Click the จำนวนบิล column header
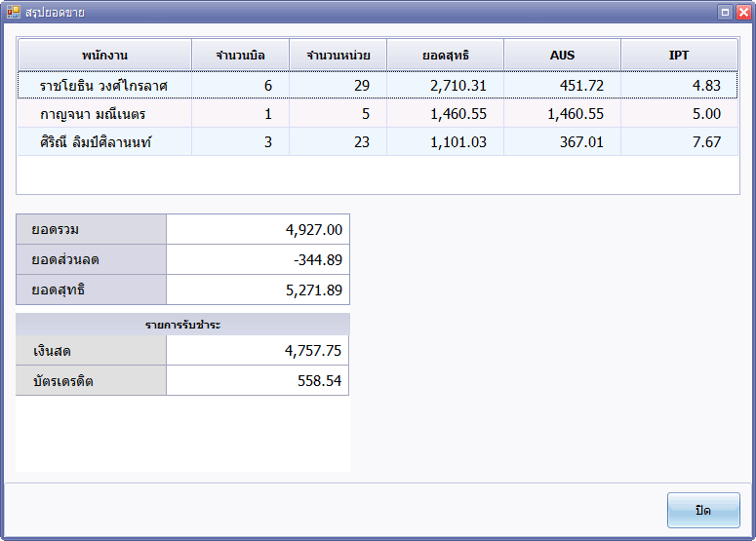This screenshot has height=541, width=756. (x=240, y=55)
